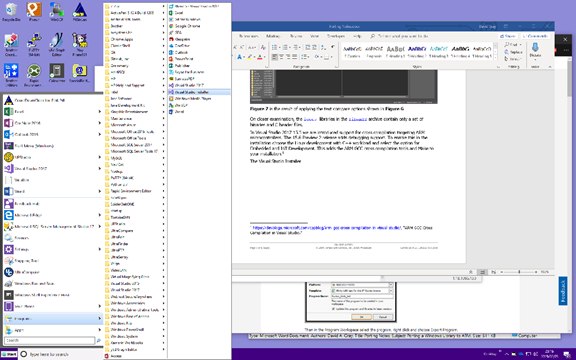This screenshot has height=360, width=576.
Task: Apply the Heading 1 style in Word gallery
Action: (395, 52)
